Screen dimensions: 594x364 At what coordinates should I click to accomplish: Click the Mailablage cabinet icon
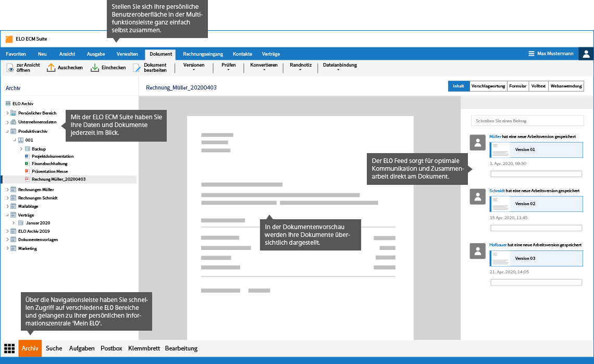pyautogui.click(x=13, y=206)
